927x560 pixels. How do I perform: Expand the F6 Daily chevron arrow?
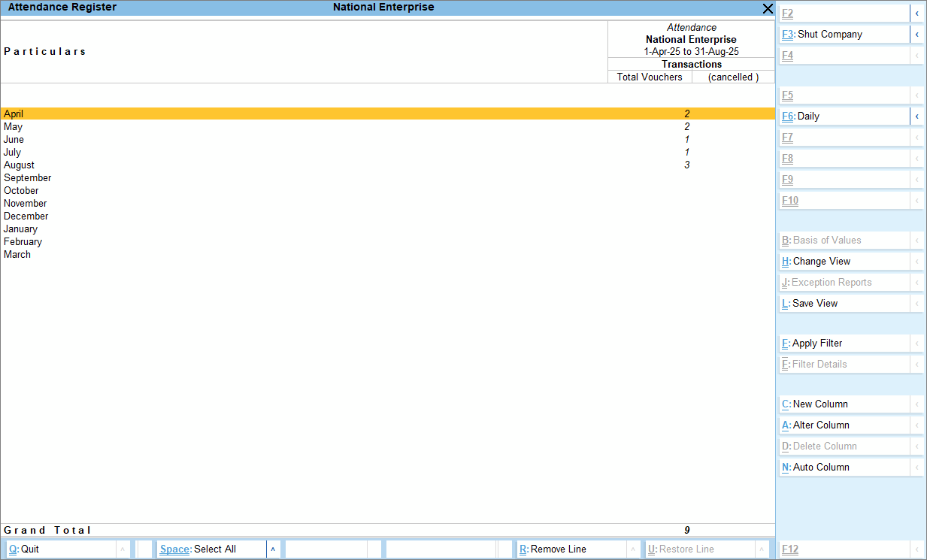tap(916, 117)
